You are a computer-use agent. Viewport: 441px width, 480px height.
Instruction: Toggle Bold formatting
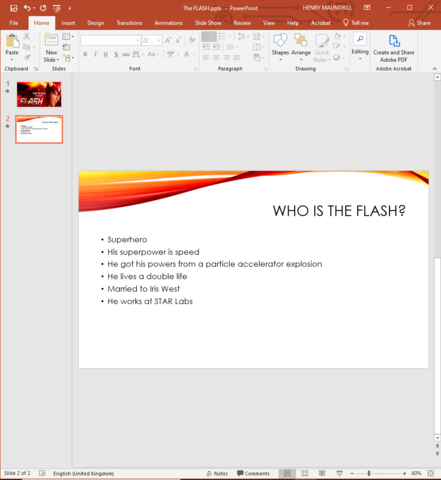tap(85, 54)
